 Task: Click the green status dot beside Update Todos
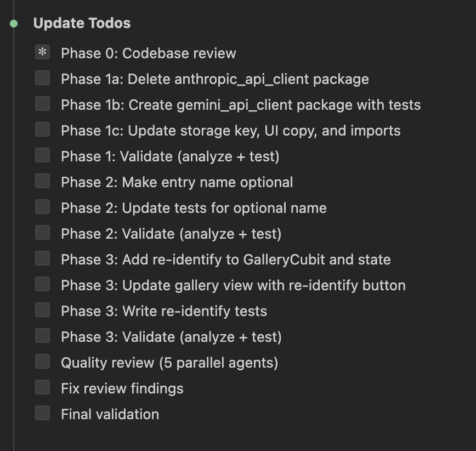[13, 22]
